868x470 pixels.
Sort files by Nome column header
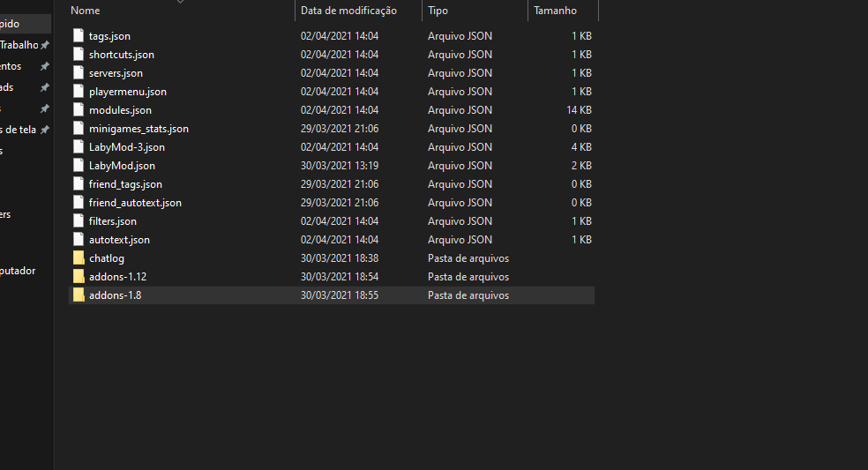pyautogui.click(x=86, y=11)
